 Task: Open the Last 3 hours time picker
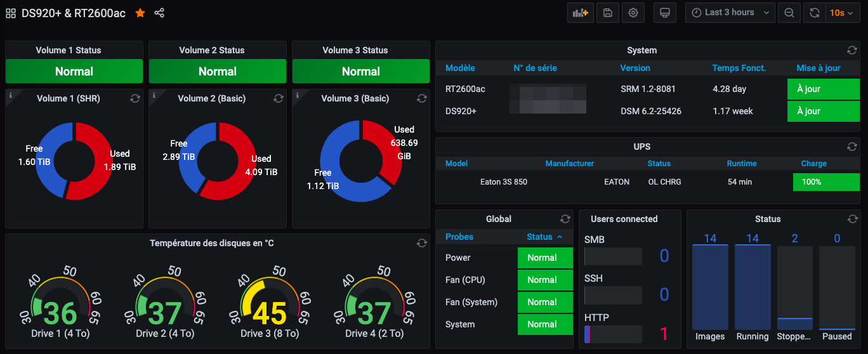click(x=730, y=13)
